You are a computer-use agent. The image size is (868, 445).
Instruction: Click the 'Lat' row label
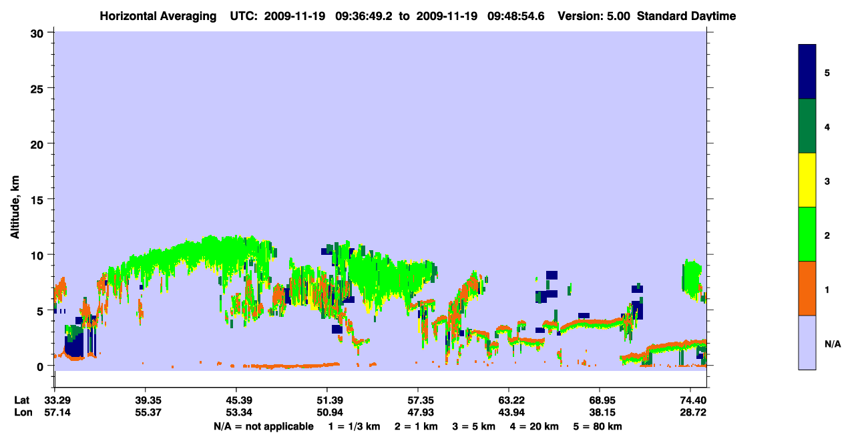(22, 400)
